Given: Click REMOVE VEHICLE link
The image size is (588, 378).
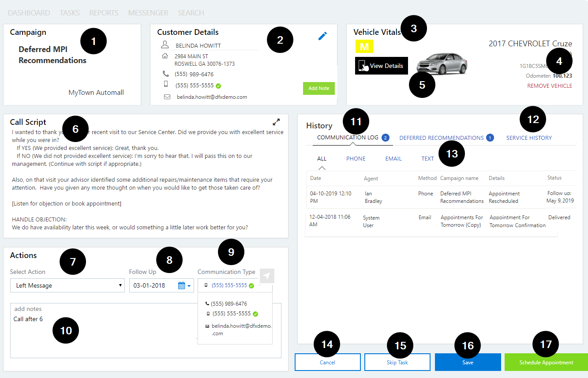Looking at the screenshot, I should [x=550, y=86].
